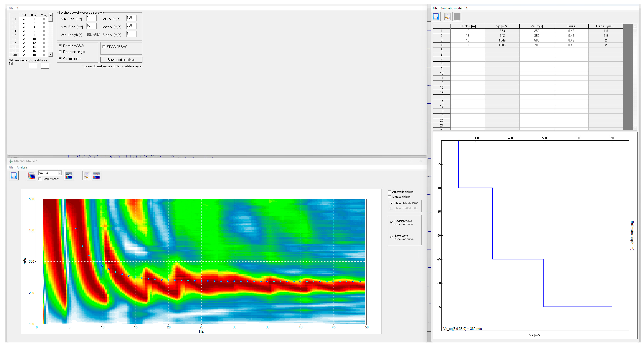
Task: Open the Analysis menu
Action: point(22,167)
